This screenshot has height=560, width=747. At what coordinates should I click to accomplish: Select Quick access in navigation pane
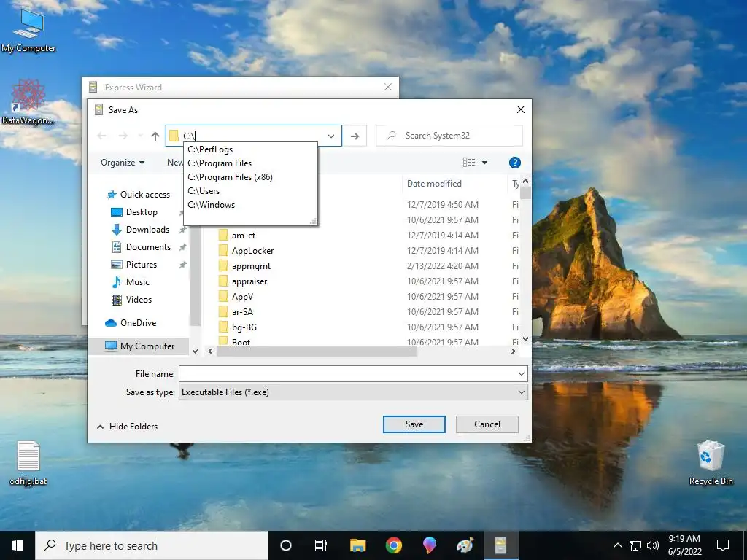click(x=139, y=195)
